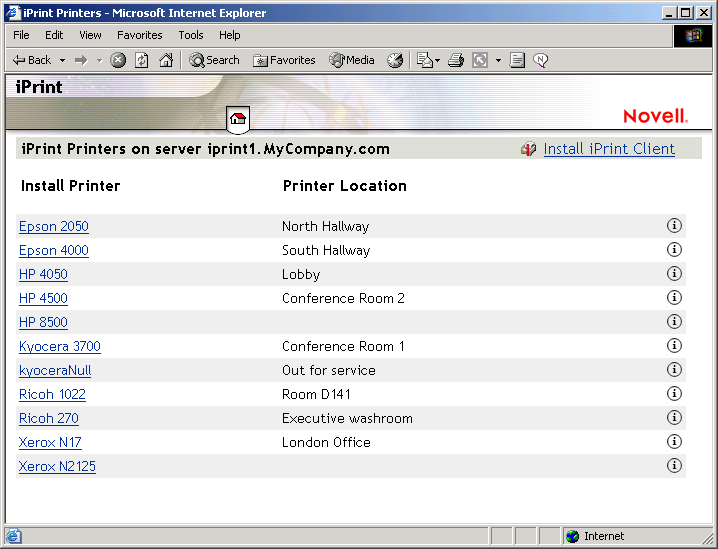This screenshot has width=718, height=549.
Task: Show info icon for Kyocera 3700
Action: click(x=674, y=345)
